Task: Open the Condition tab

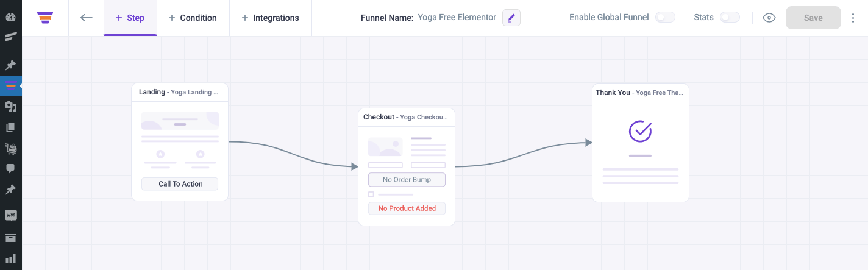Action: click(x=193, y=18)
